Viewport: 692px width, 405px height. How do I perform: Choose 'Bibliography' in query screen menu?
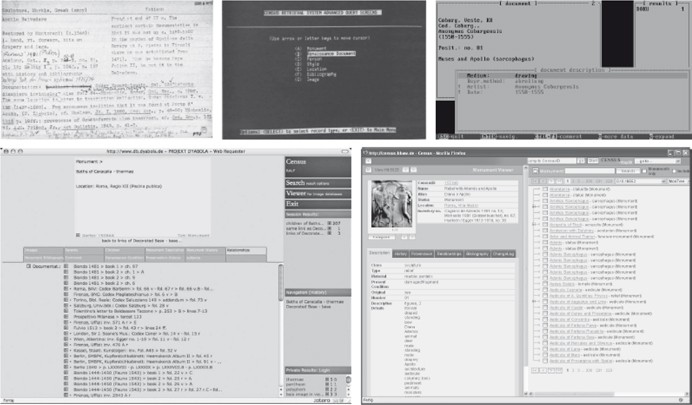pyautogui.click(x=321, y=75)
